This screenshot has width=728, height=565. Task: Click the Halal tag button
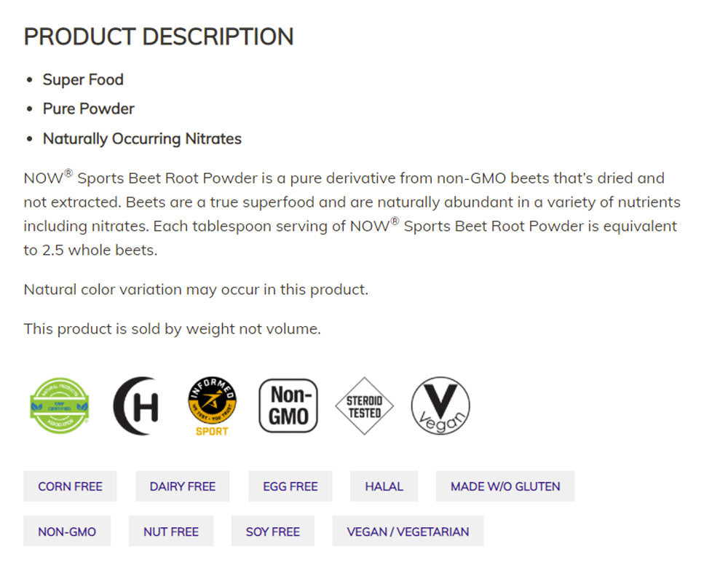(x=384, y=486)
